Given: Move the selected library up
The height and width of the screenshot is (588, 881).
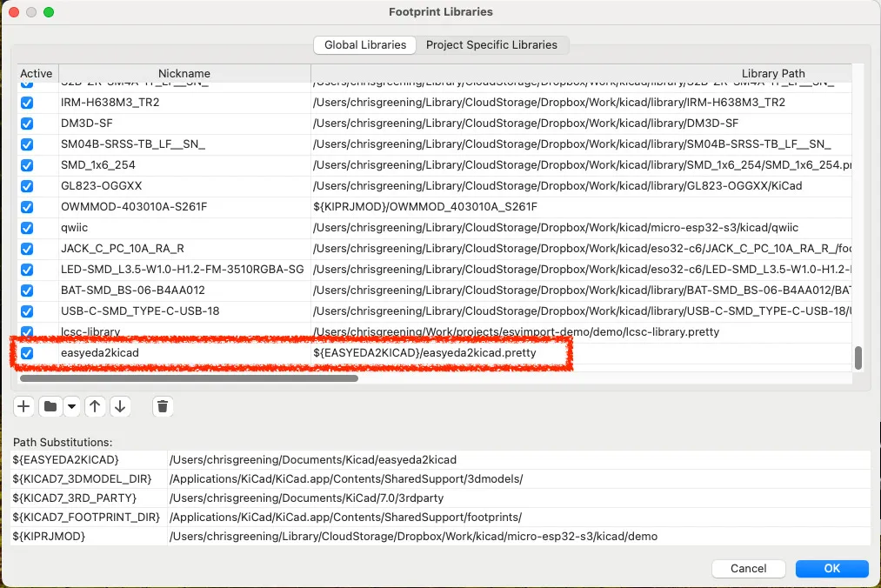Looking at the screenshot, I should pos(95,406).
